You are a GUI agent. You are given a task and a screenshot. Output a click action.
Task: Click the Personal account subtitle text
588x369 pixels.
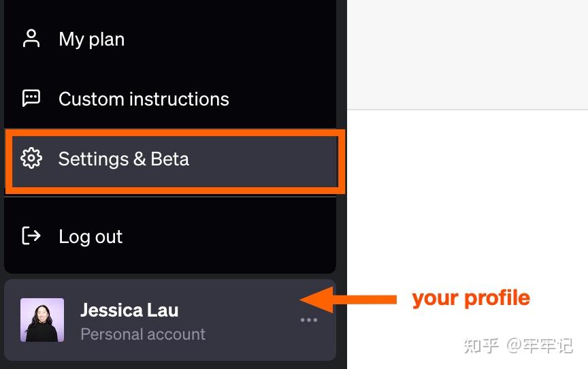(x=143, y=334)
